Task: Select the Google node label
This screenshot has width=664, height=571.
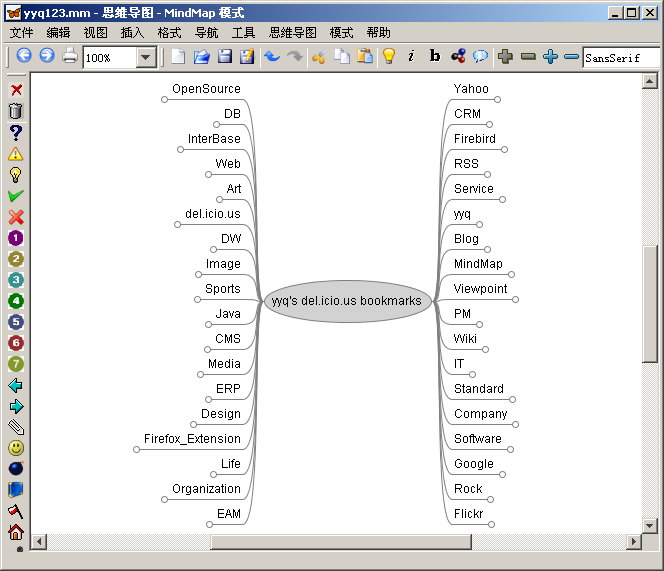Action: coord(474,464)
